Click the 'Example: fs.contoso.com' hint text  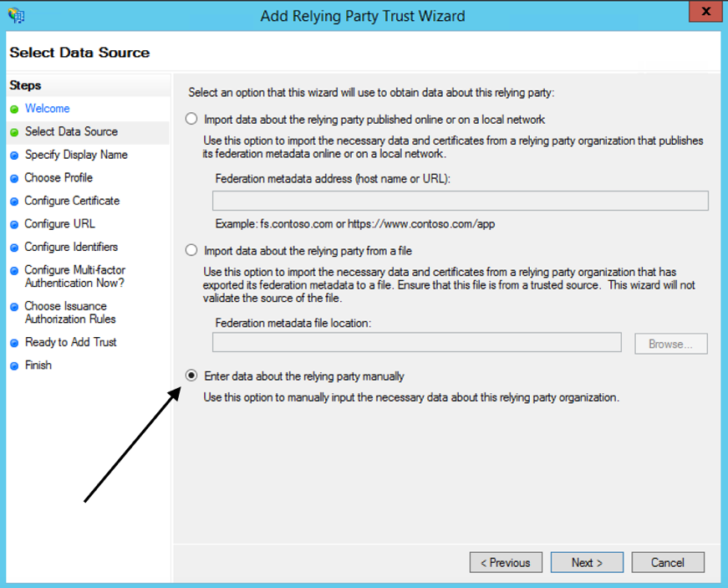coord(354,224)
